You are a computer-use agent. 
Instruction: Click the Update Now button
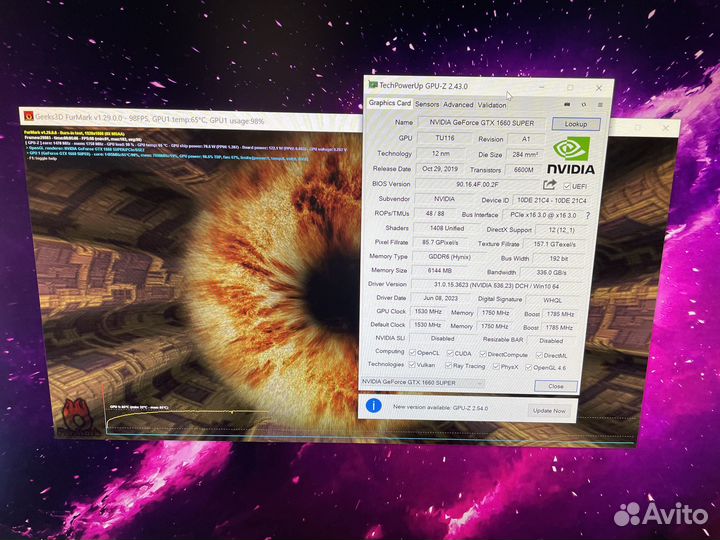pos(549,411)
